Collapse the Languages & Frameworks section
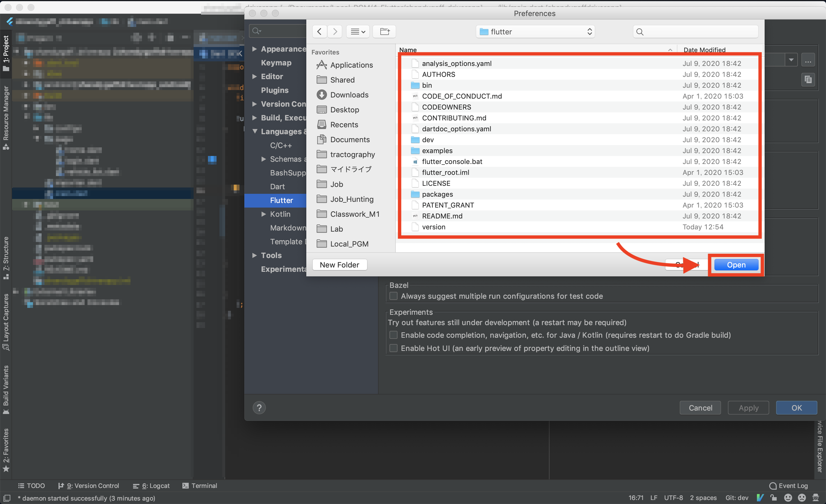Image resolution: width=826 pixels, height=504 pixels. click(254, 131)
